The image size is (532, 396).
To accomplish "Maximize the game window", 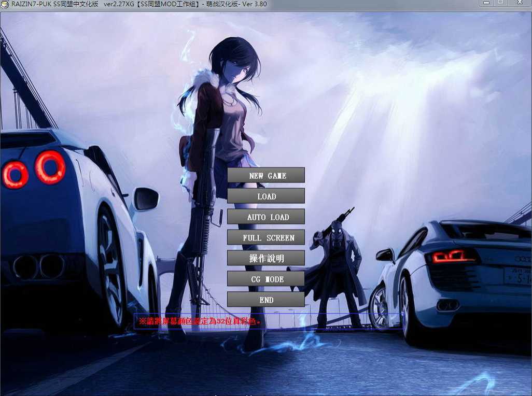I will pyautogui.click(x=500, y=3).
